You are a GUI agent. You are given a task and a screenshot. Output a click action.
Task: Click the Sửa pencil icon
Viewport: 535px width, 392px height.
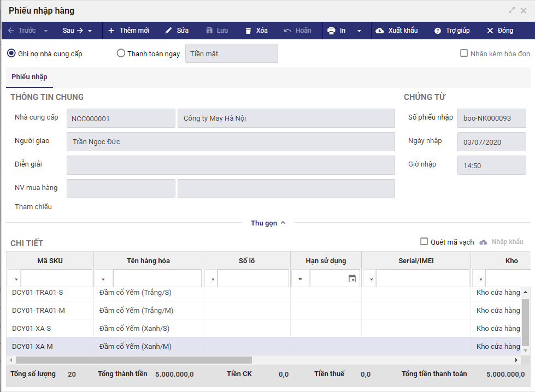(x=168, y=31)
